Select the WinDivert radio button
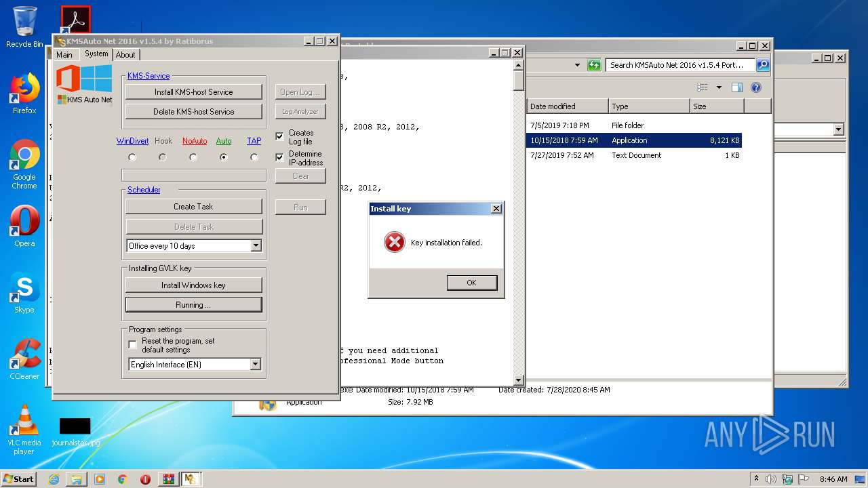868x488 pixels. click(132, 157)
